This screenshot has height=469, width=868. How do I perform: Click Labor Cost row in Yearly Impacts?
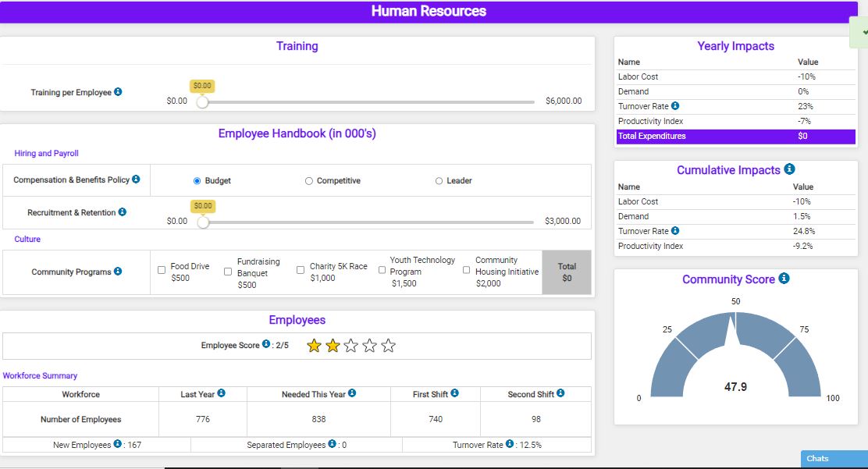click(736, 77)
